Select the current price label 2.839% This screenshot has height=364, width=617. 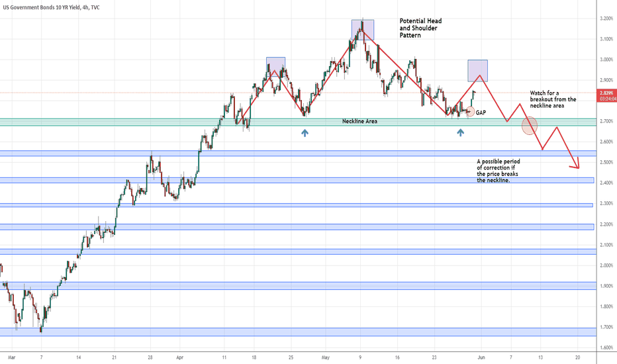pyautogui.click(x=606, y=93)
